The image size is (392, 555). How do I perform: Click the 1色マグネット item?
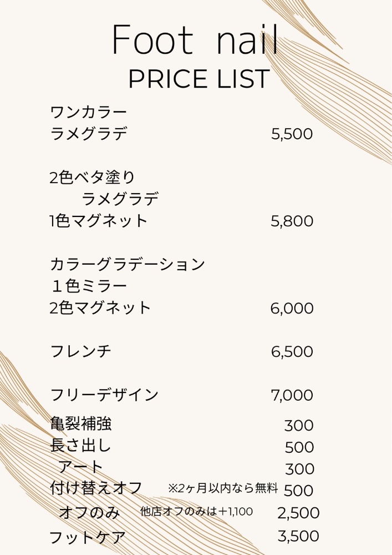(x=99, y=221)
